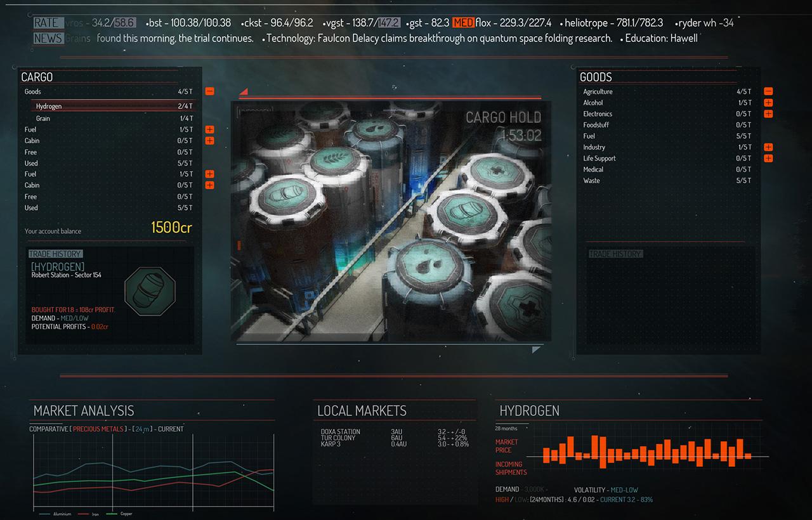Screen dimensions: 812x520
Task: Collapse the Agriculture category minus icon
Action: click(768, 91)
